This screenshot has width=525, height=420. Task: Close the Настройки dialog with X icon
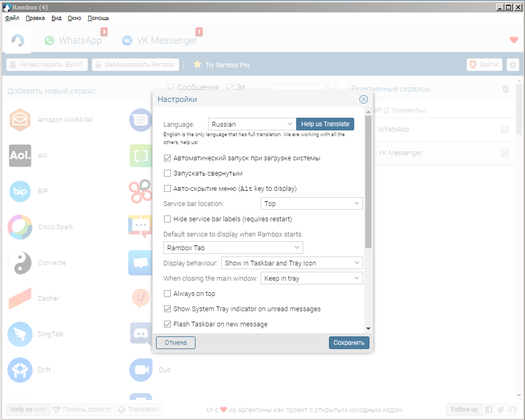coord(363,99)
